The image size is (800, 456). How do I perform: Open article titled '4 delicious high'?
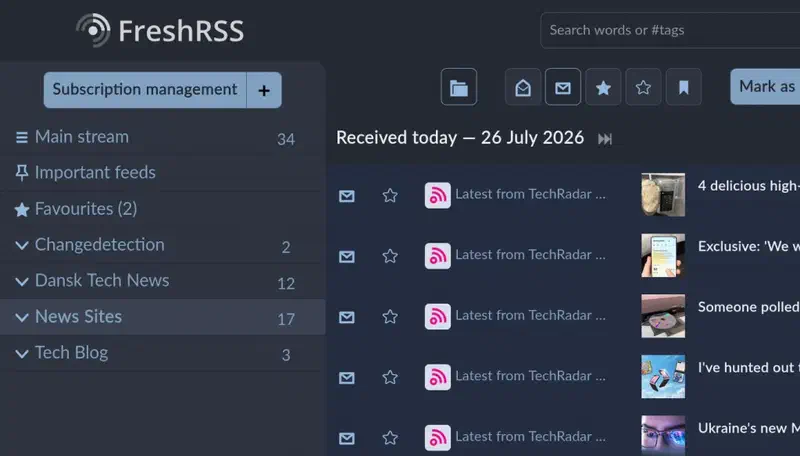[x=748, y=186]
